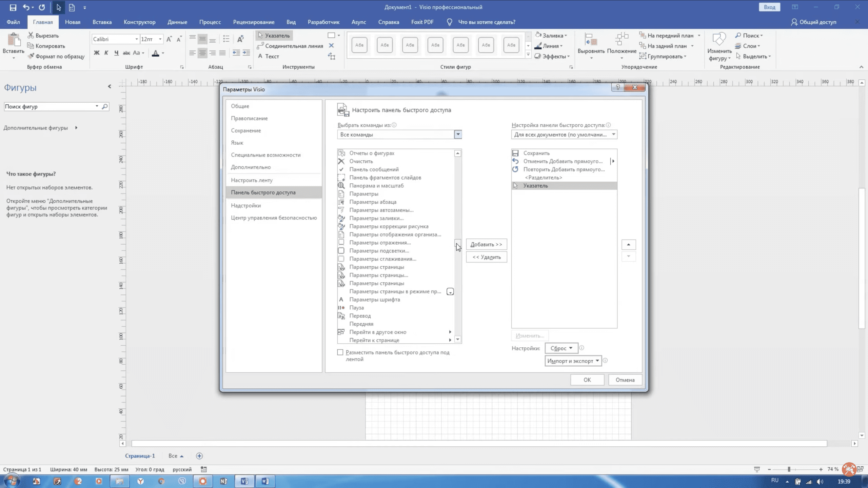Open the Настроить ленту options category
This screenshot has height=488, width=868.
point(252,180)
